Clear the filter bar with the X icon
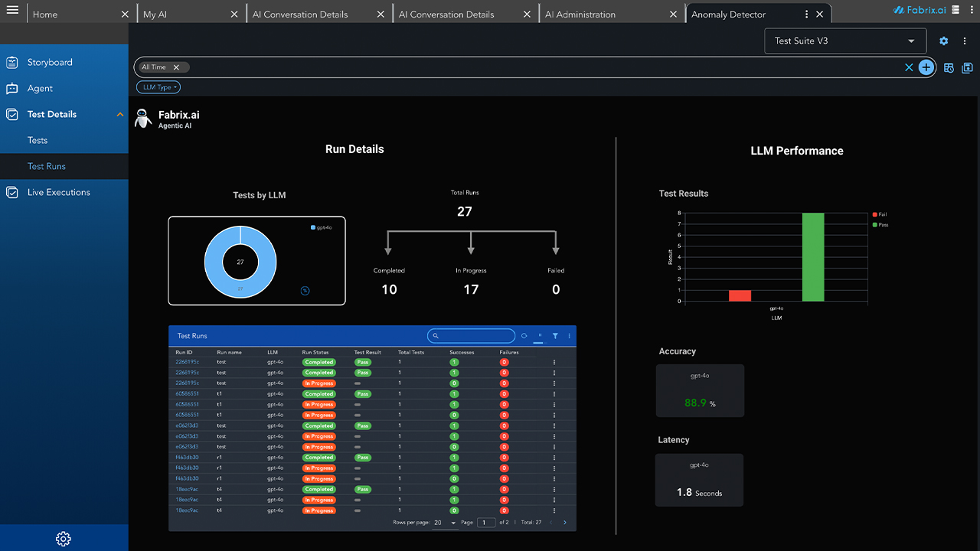The height and width of the screenshot is (551, 980). tap(909, 67)
